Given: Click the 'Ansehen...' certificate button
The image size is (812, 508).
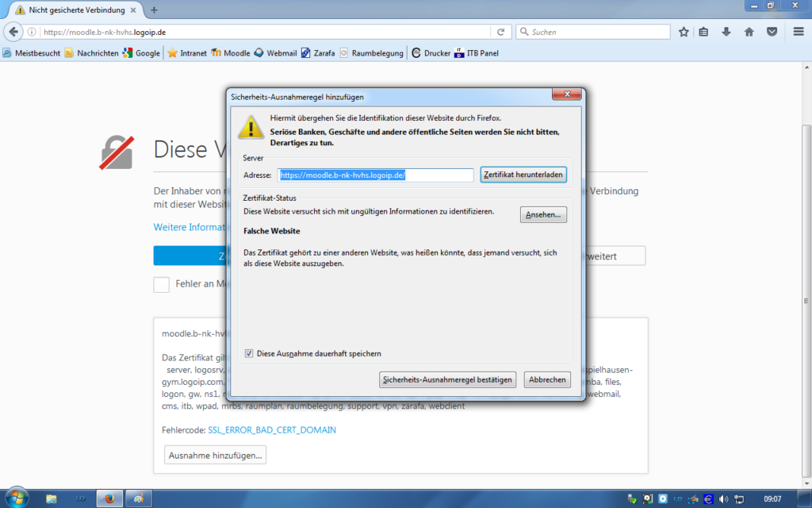Looking at the screenshot, I should tap(543, 214).
